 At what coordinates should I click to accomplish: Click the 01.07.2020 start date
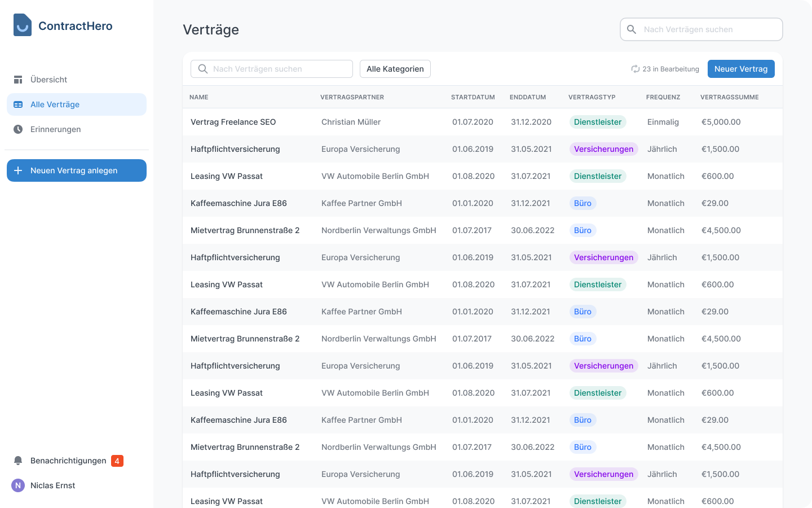point(473,122)
